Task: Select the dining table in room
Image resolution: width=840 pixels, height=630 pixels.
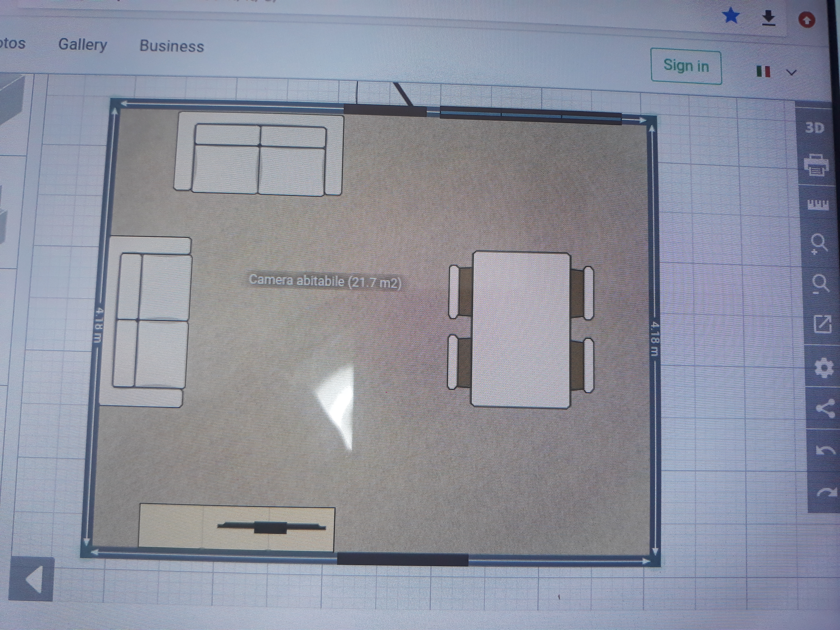Action: coord(521,330)
